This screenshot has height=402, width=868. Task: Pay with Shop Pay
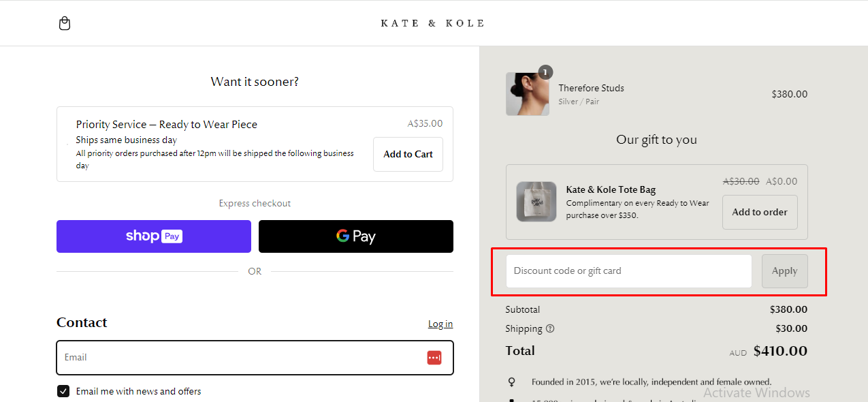click(154, 236)
